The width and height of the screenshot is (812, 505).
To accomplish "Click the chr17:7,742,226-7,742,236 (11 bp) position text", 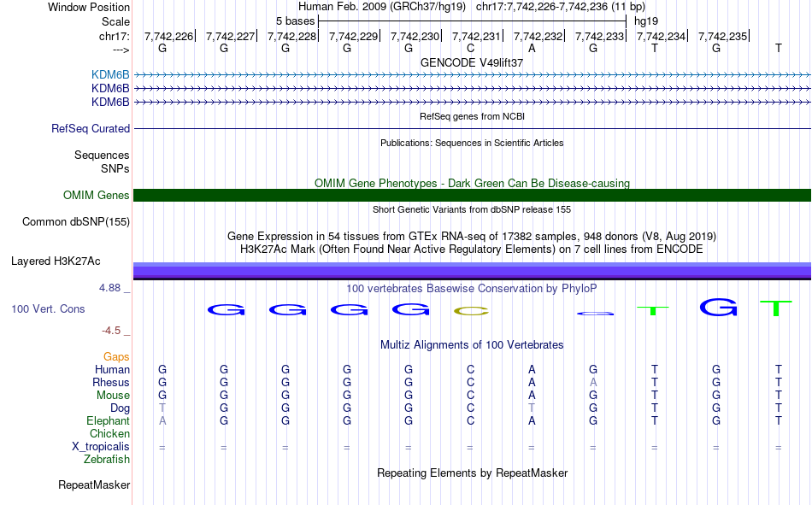I will [x=561, y=7].
